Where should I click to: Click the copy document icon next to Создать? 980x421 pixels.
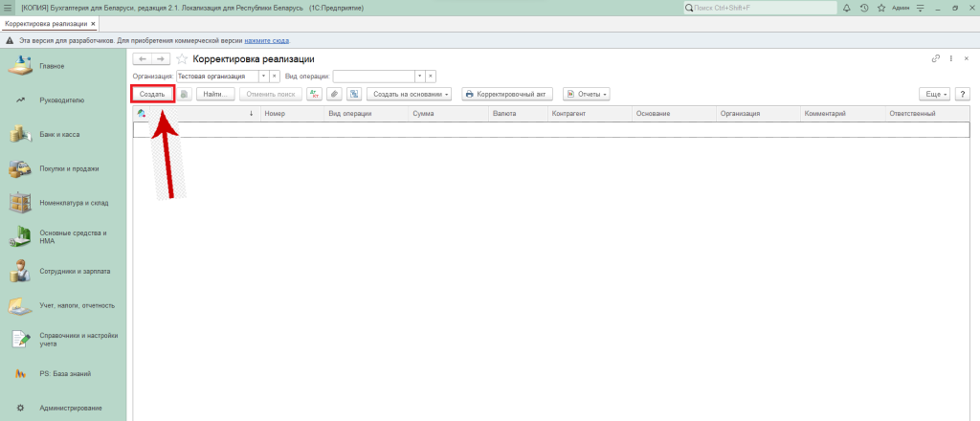pyautogui.click(x=186, y=94)
